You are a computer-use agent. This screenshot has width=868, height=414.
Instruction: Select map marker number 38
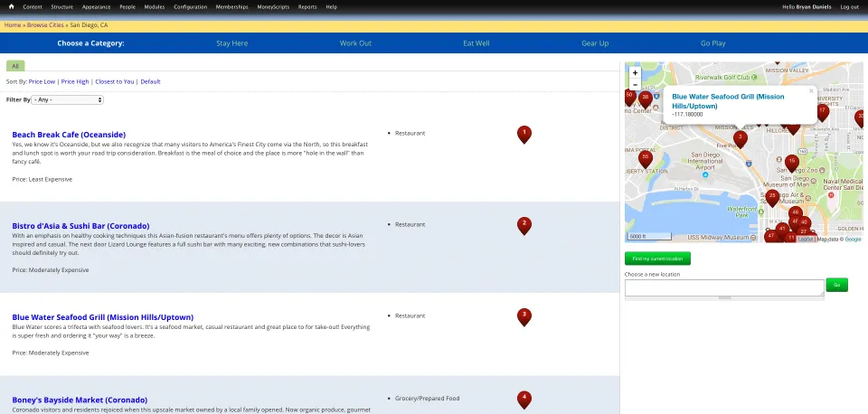tap(645, 99)
